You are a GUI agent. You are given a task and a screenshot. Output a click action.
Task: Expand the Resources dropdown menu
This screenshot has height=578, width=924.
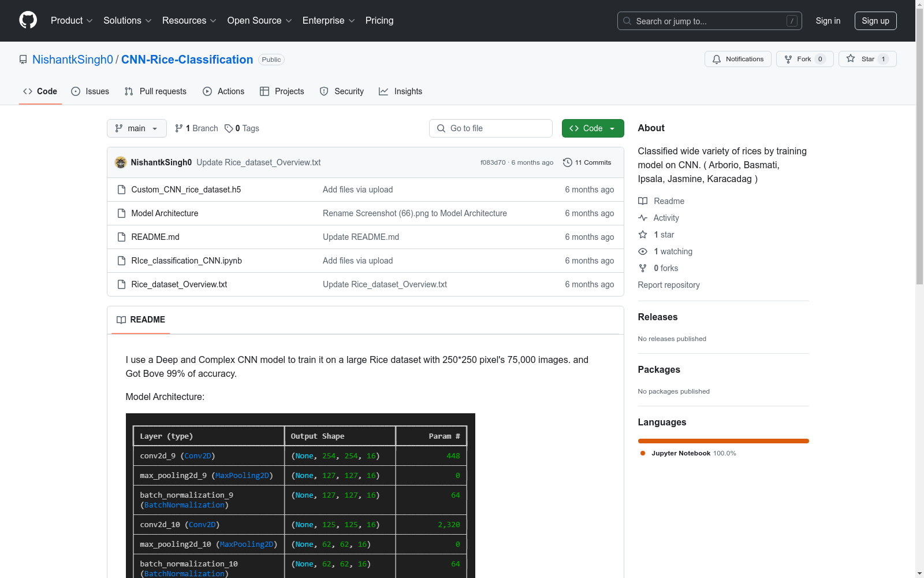189,21
